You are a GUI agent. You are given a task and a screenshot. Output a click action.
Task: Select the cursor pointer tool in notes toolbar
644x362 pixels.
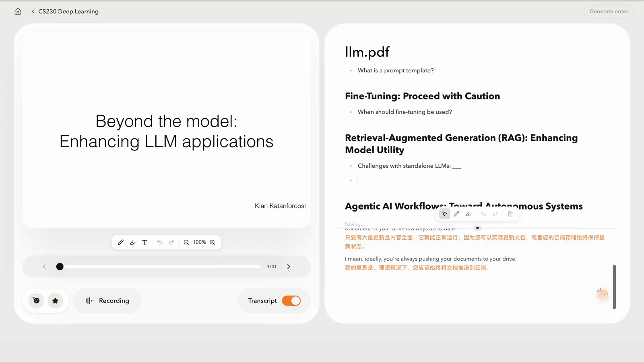click(x=444, y=214)
